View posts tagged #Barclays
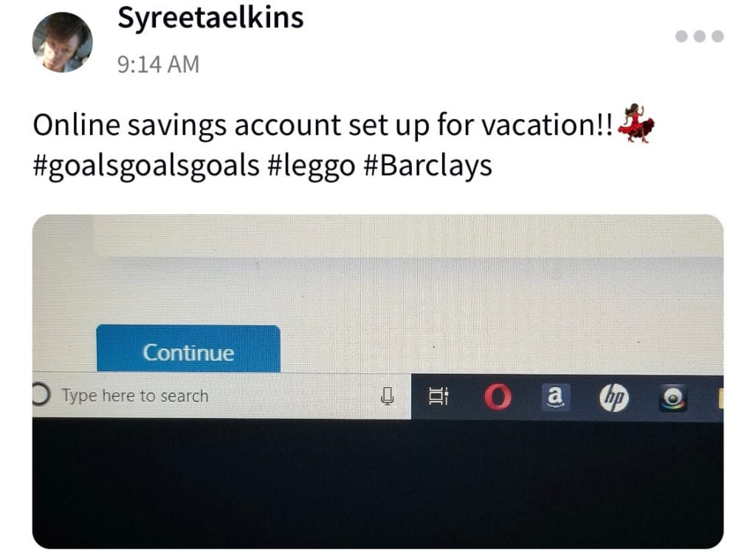 (x=427, y=165)
